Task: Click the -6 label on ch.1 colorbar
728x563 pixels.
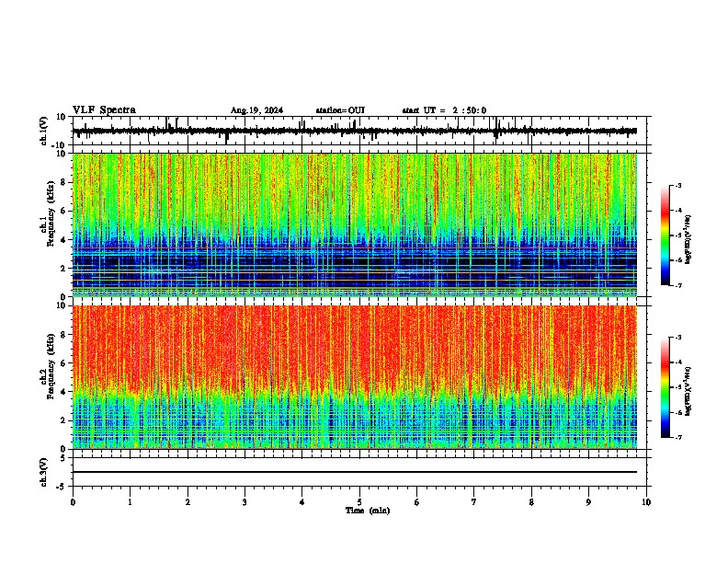Action: [678, 260]
